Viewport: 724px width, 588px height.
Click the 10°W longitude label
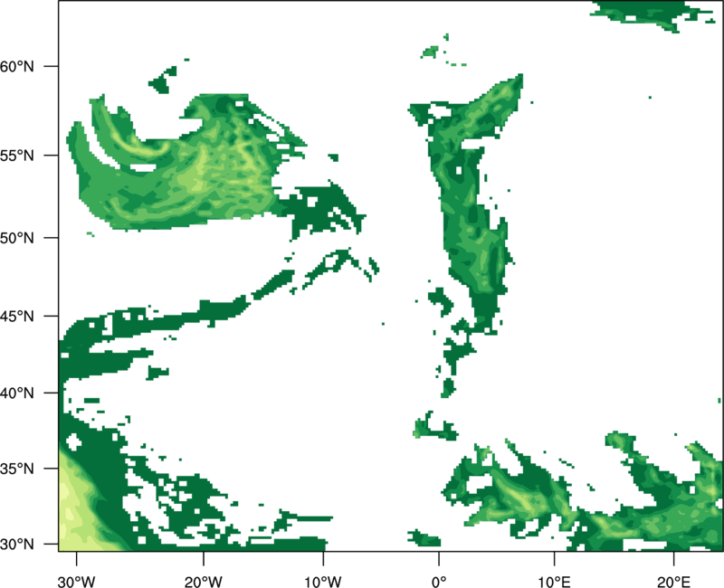(323, 582)
